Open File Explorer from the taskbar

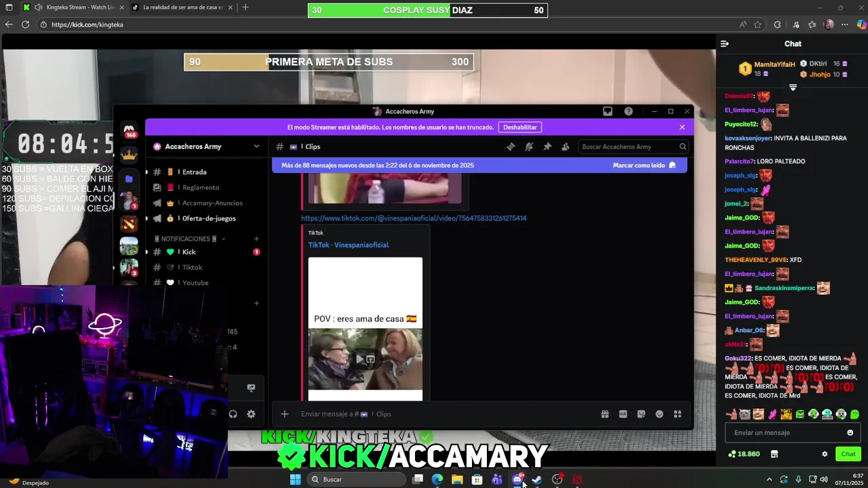457,479
